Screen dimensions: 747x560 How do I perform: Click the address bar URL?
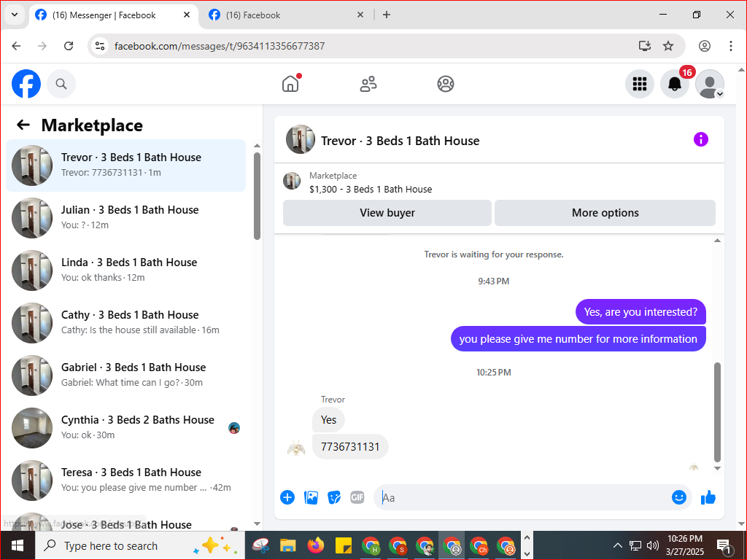click(x=220, y=46)
